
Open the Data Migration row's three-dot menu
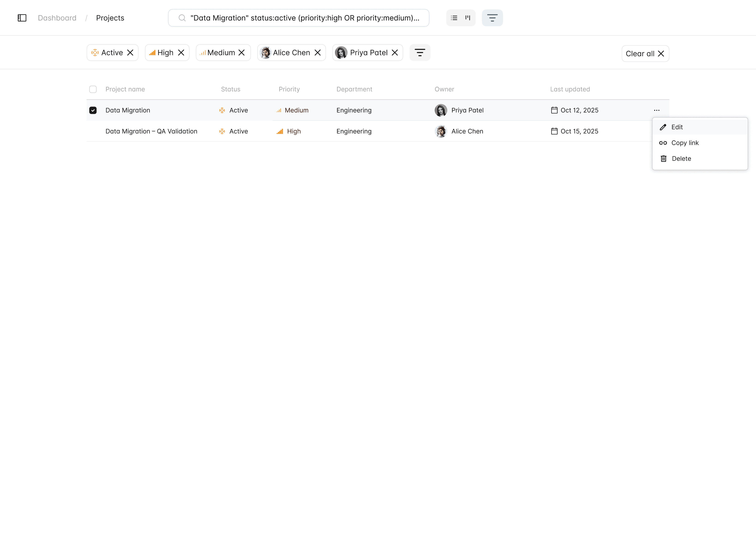pos(657,110)
